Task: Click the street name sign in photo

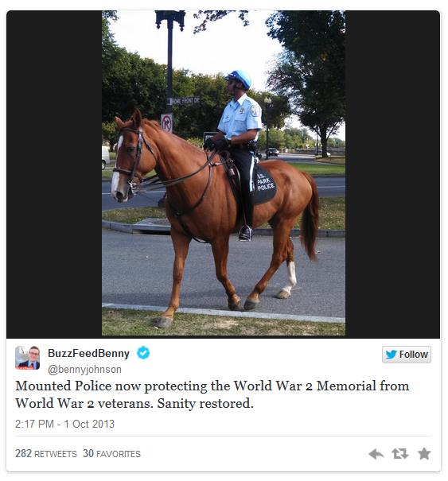Action: pyautogui.click(x=184, y=101)
